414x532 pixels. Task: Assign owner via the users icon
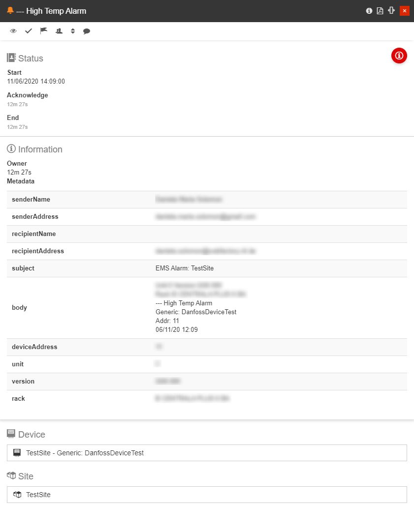coord(59,31)
